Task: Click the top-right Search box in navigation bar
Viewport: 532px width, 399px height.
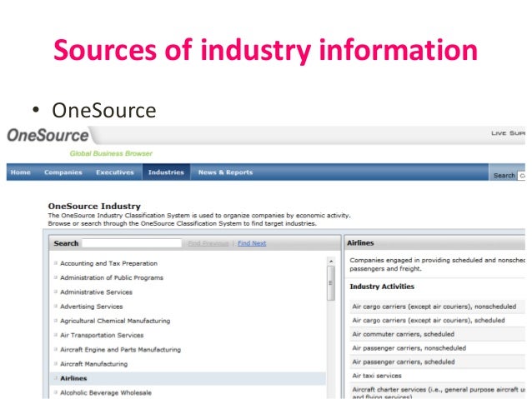Action: click(522, 176)
